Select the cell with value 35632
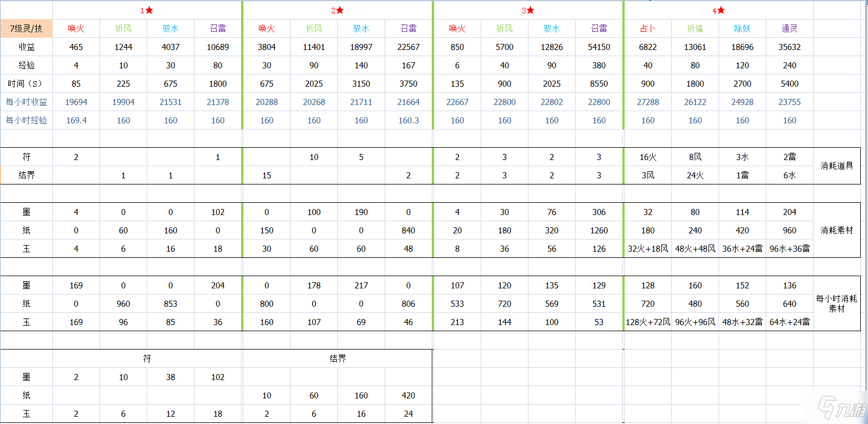 (x=790, y=47)
